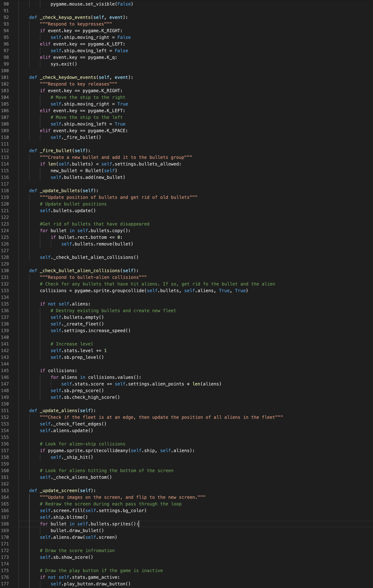
Task: Click "self.ship.moving_left = True" assignment
Action: pos(88,124)
